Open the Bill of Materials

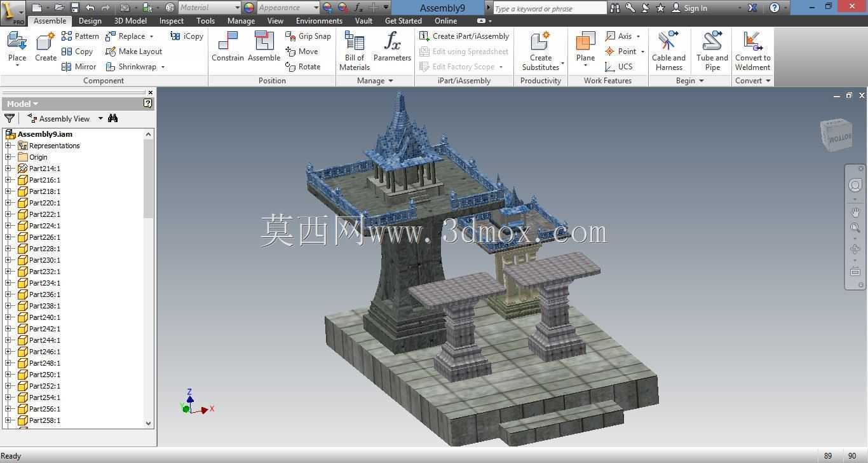pyautogui.click(x=355, y=51)
